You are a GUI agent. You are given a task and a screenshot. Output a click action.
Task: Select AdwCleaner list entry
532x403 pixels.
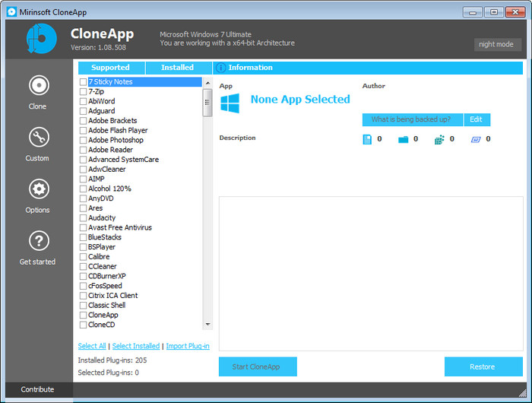107,170
